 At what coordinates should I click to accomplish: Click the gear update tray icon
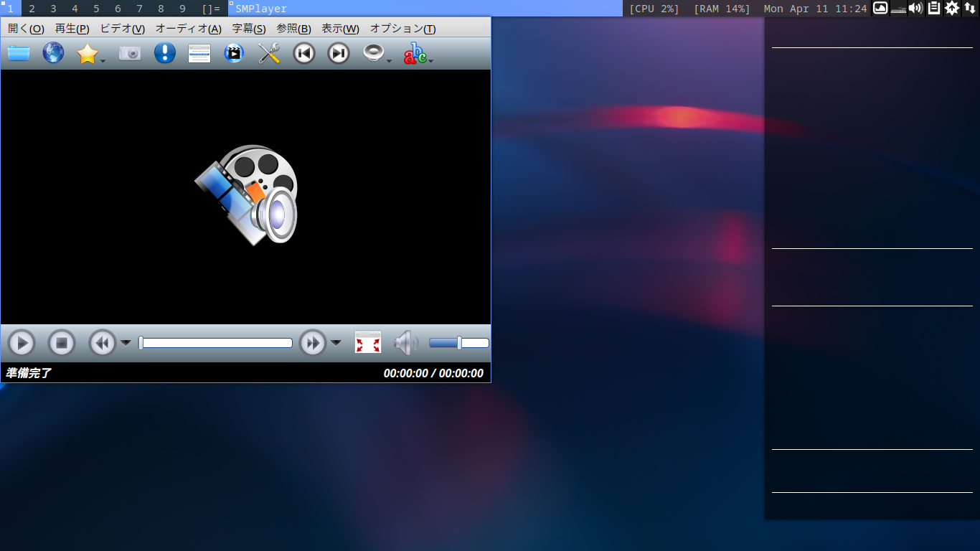click(x=952, y=8)
